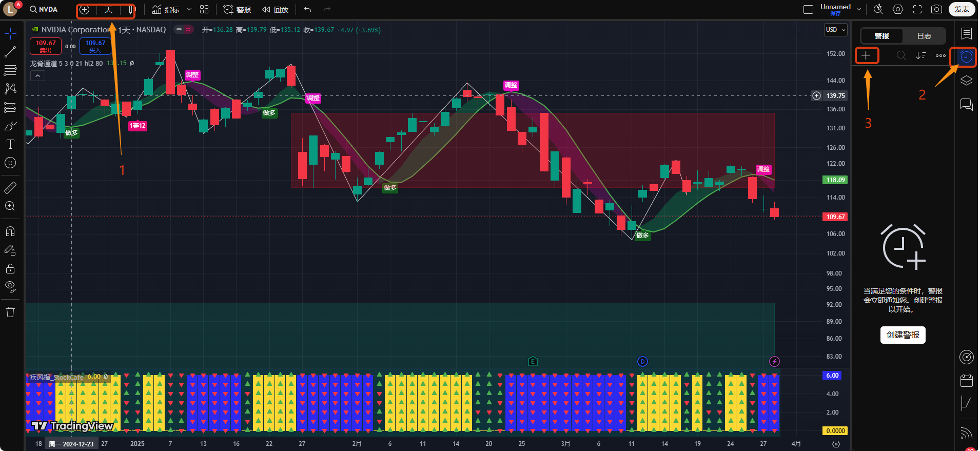
Task: Click the Publish button
Action: 962,9
